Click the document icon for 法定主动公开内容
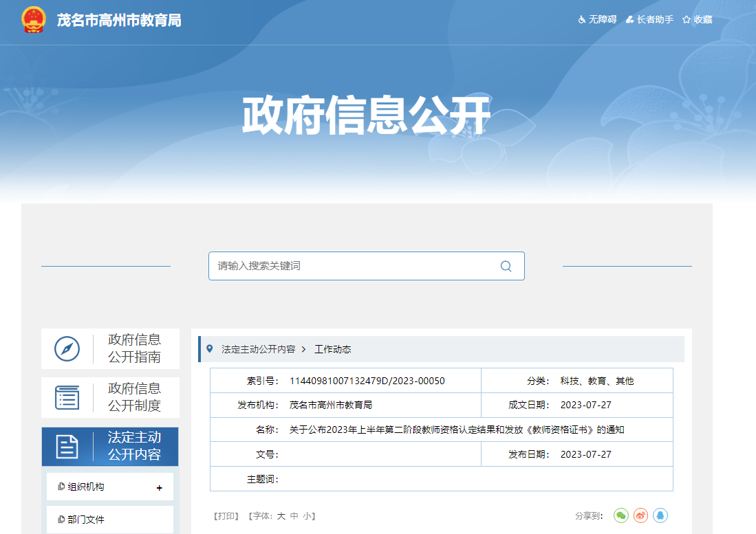 point(67,447)
